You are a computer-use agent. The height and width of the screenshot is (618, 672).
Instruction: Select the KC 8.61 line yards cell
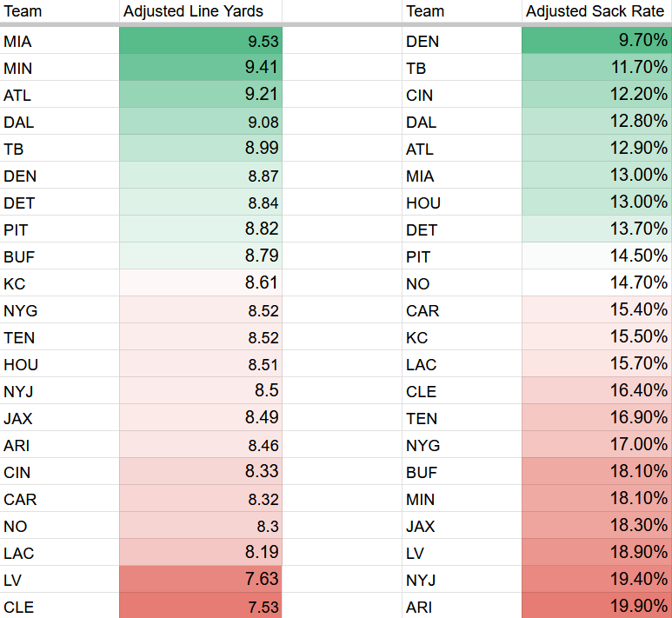click(201, 283)
